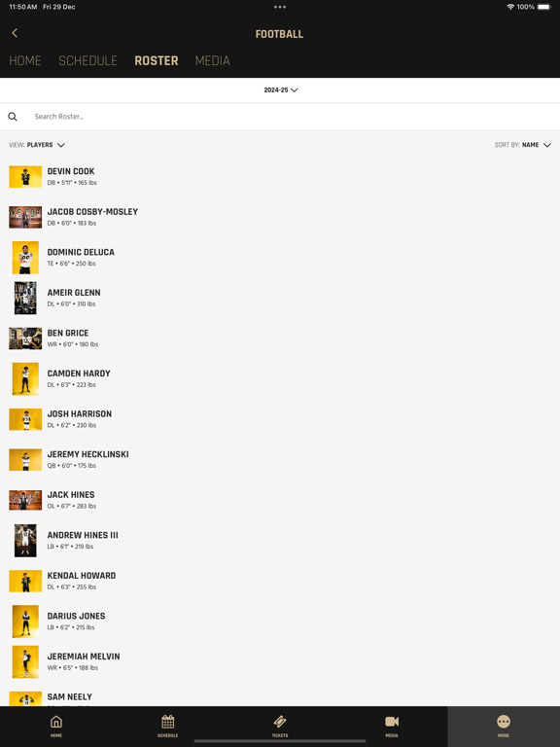Image resolution: width=560 pixels, height=747 pixels.
Task: Open Devin Cook's player photo
Action: point(25,177)
